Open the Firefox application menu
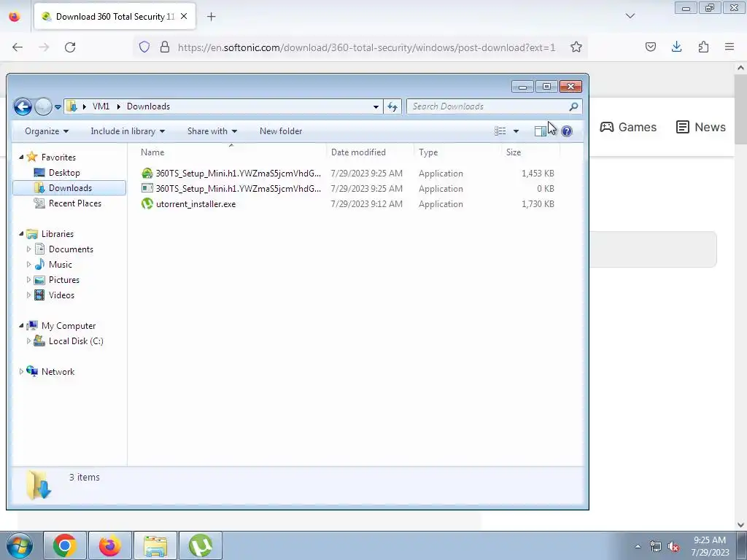Viewport: 747px width, 560px height. pyautogui.click(x=729, y=47)
